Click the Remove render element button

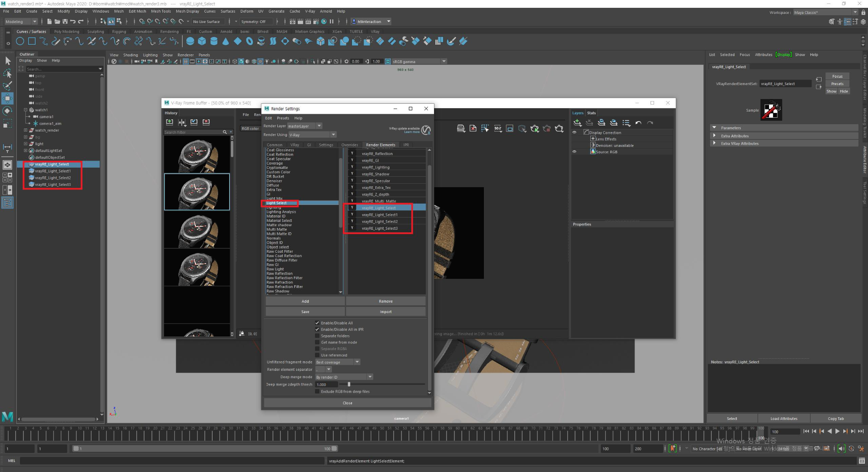point(385,301)
